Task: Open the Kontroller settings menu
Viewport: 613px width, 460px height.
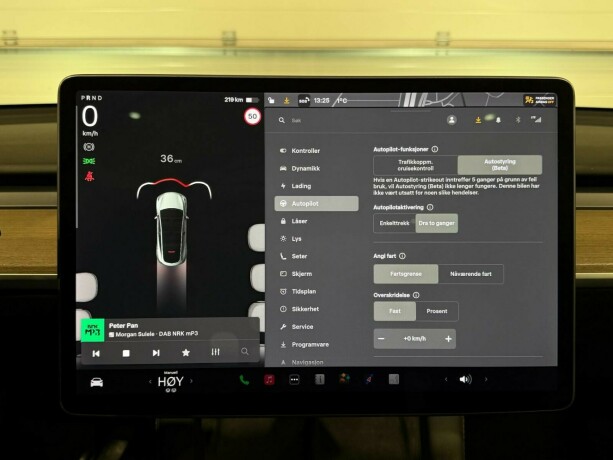Action: pyautogui.click(x=300, y=150)
